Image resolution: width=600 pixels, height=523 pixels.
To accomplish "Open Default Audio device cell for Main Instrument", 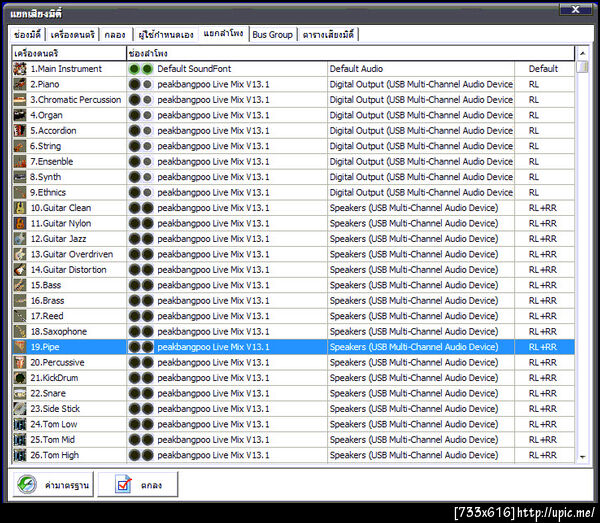I will 421,69.
